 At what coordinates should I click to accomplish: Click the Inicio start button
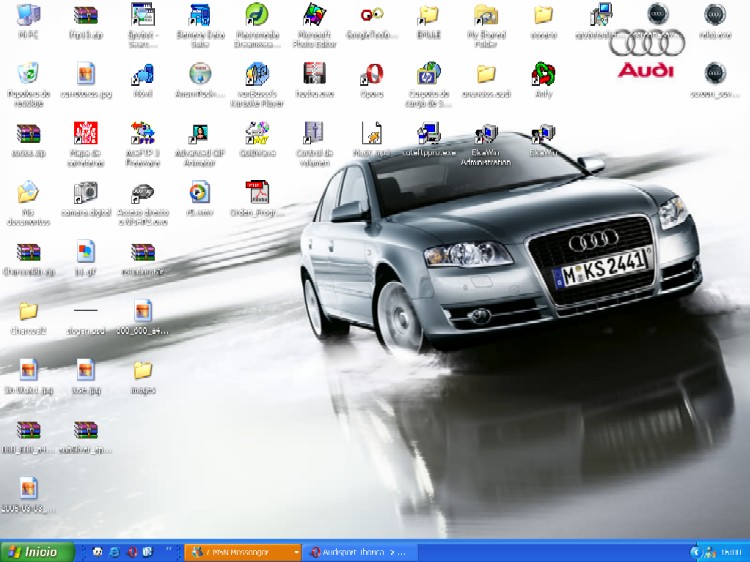pyautogui.click(x=37, y=552)
